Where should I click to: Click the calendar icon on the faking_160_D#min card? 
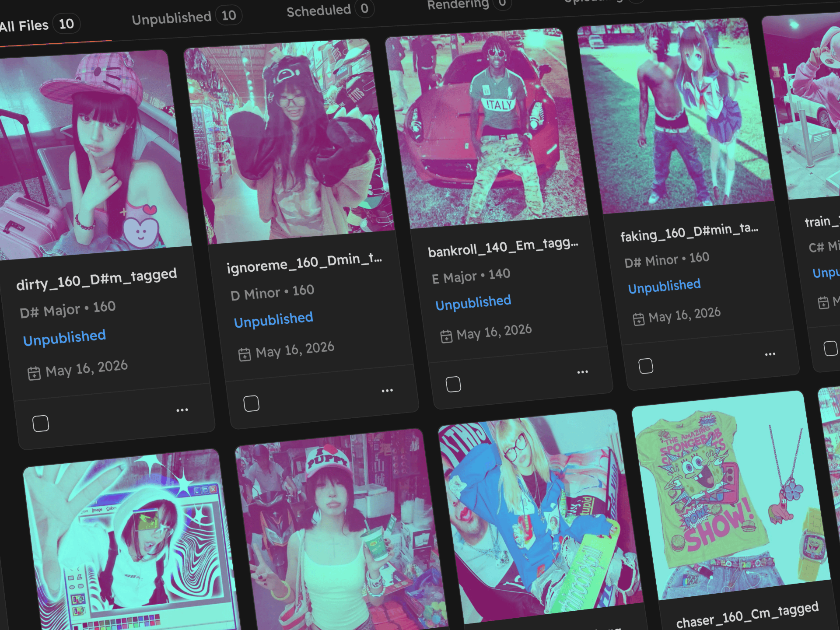click(639, 319)
